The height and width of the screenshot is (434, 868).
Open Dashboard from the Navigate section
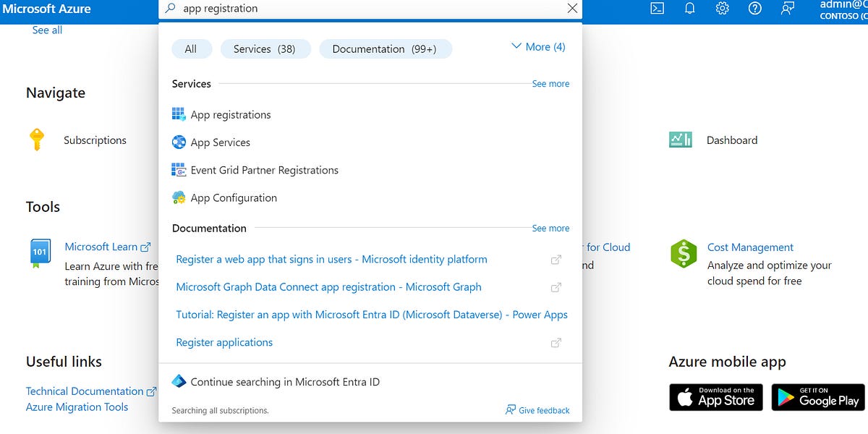pyautogui.click(x=732, y=140)
